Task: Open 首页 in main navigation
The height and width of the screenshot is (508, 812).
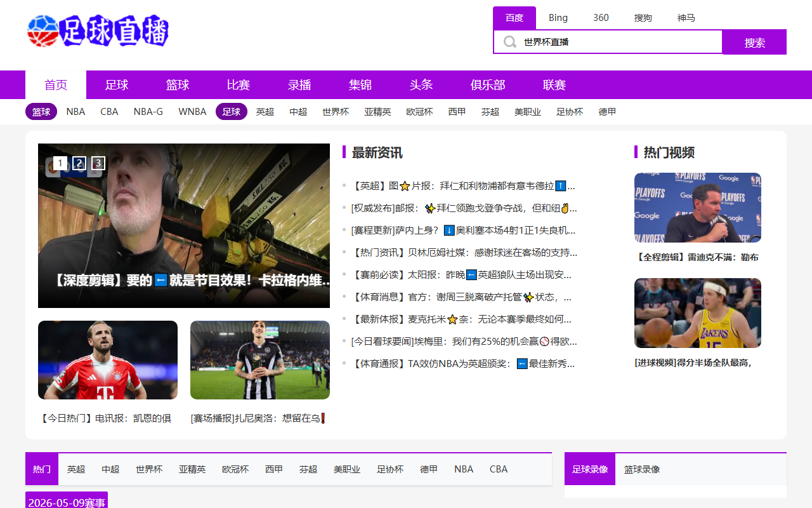Action: pos(56,85)
